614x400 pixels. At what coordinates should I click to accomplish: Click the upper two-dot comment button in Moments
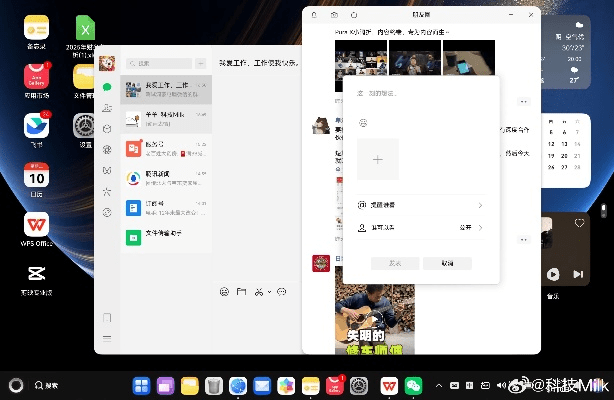[524, 101]
